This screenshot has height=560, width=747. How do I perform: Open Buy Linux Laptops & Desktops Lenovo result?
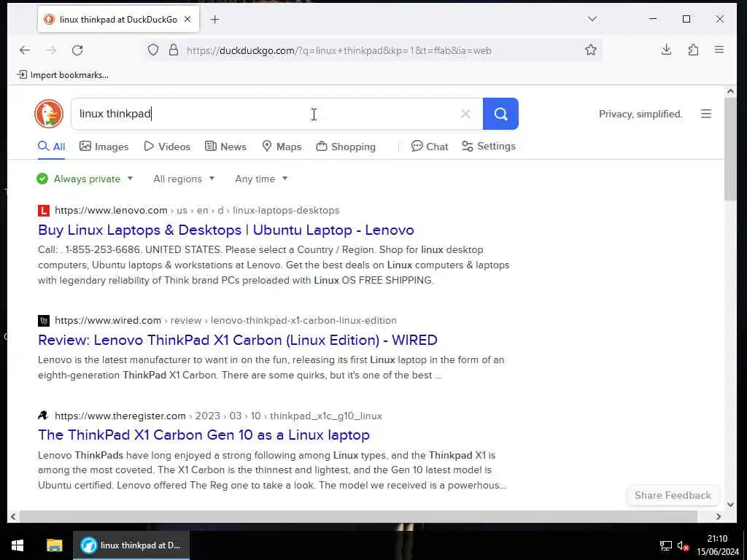pos(226,230)
